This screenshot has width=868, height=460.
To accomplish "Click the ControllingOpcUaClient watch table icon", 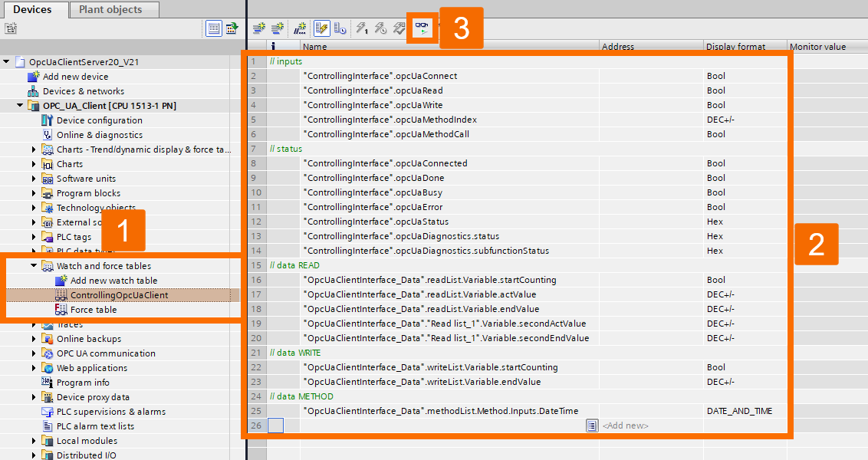I will coord(61,295).
